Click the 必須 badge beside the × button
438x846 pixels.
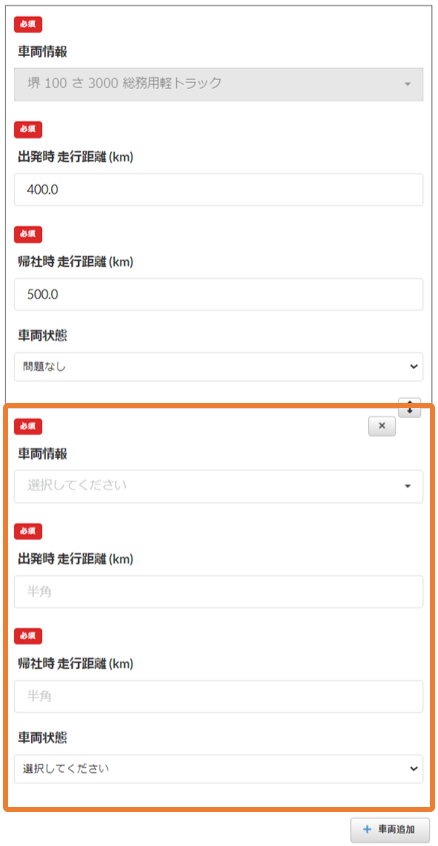coord(28,427)
